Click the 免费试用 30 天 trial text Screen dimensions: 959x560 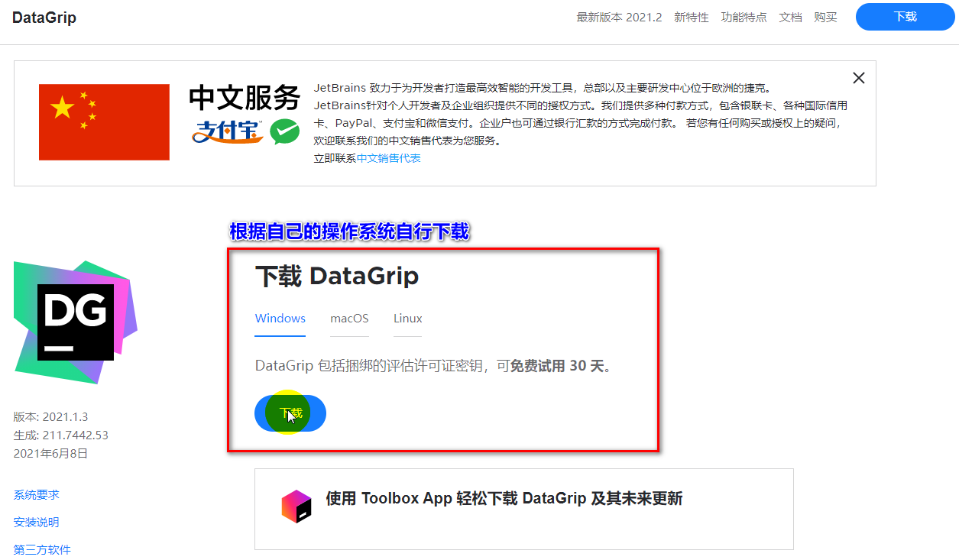[x=557, y=366]
